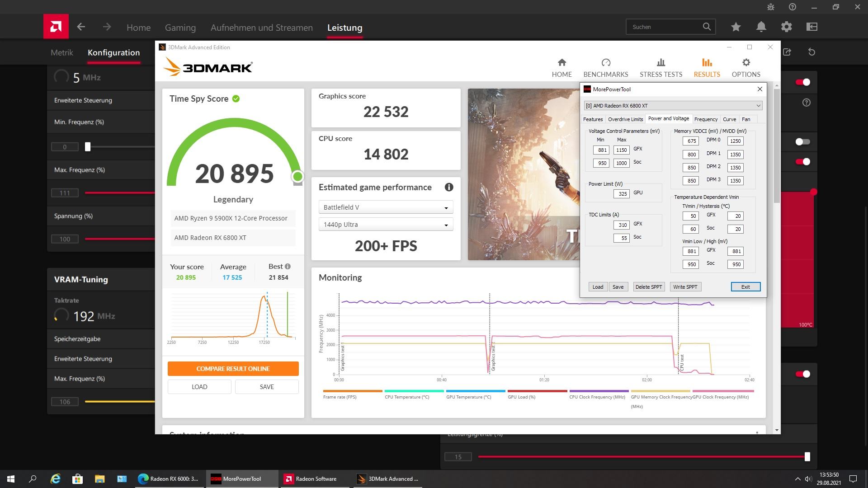
Task: Click the help circle icon beside the tuning panel
Action: tap(807, 103)
